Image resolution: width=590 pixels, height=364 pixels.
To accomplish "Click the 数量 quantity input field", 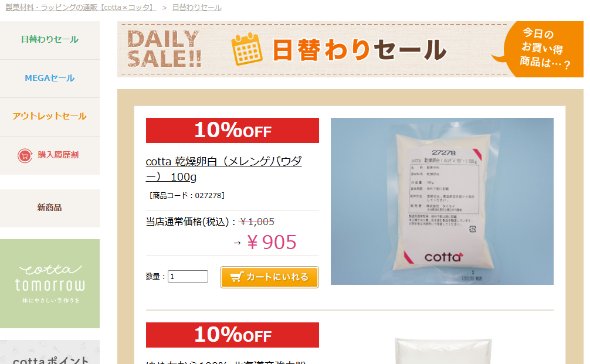I will [x=188, y=277].
